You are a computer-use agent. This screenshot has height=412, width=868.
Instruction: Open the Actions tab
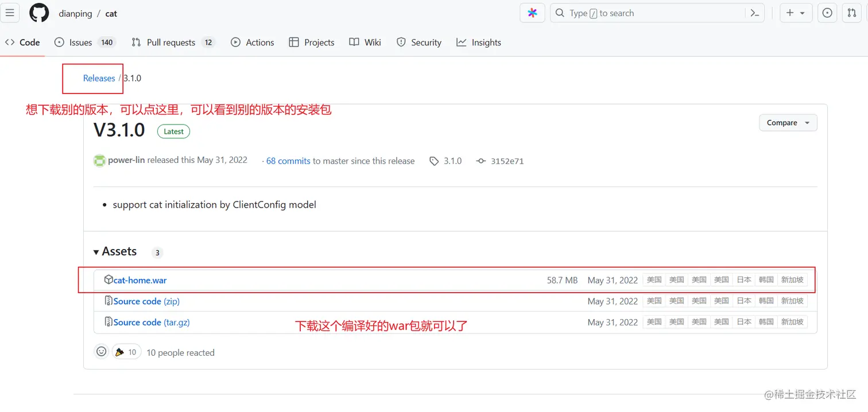tap(253, 42)
